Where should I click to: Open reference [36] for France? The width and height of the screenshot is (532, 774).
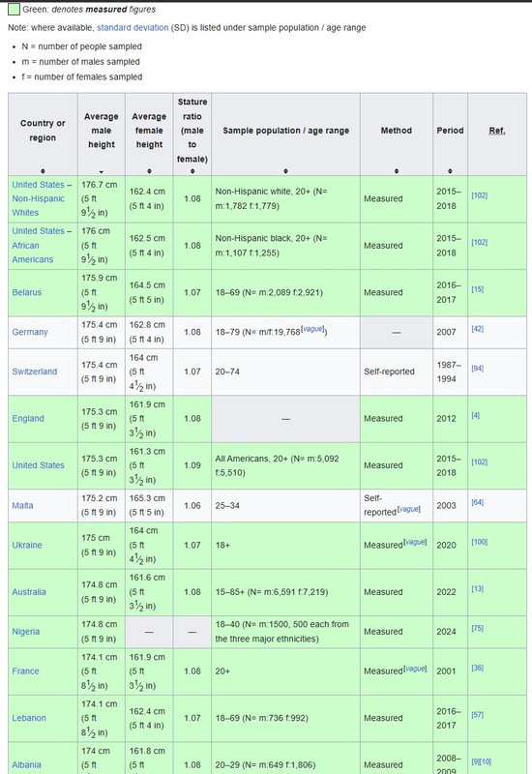477,668
